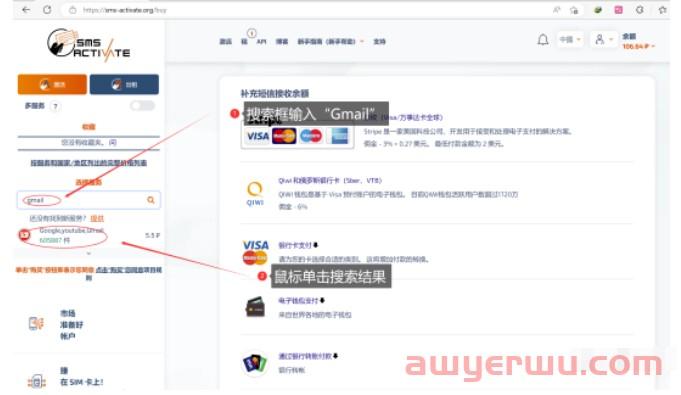This screenshot has width=681, height=395.
Task: Go back using the browser back arrow
Action: (26, 10)
